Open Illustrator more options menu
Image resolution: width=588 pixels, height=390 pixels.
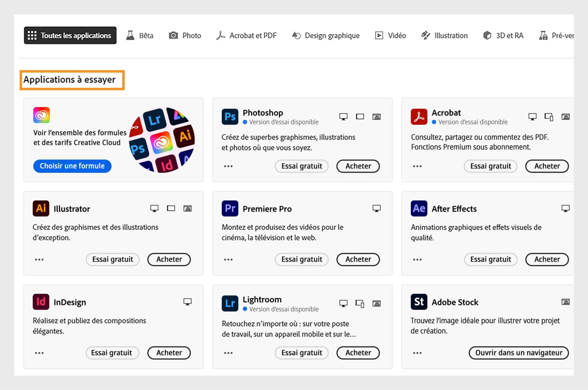click(39, 259)
